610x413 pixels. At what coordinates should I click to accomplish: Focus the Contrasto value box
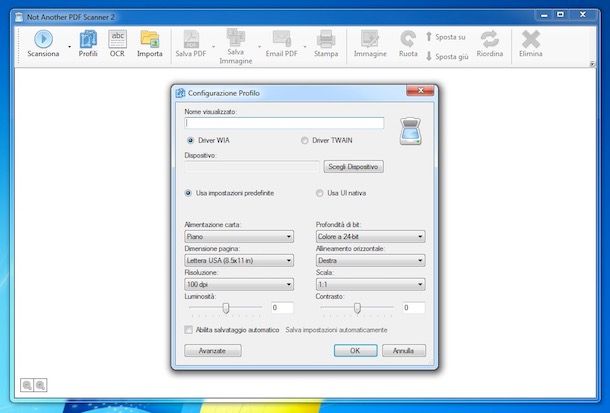click(414, 308)
